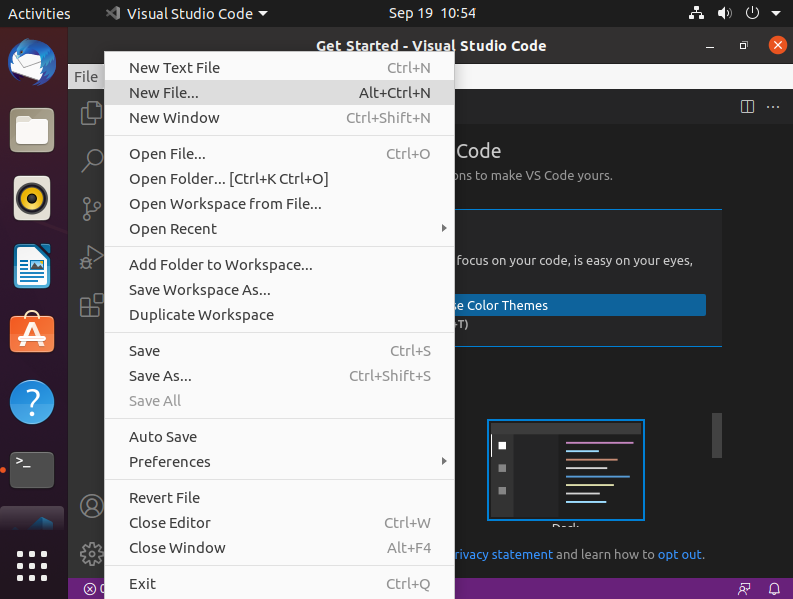The image size is (793, 599).
Task: Click the notifications bell in status bar
Action: [774, 588]
